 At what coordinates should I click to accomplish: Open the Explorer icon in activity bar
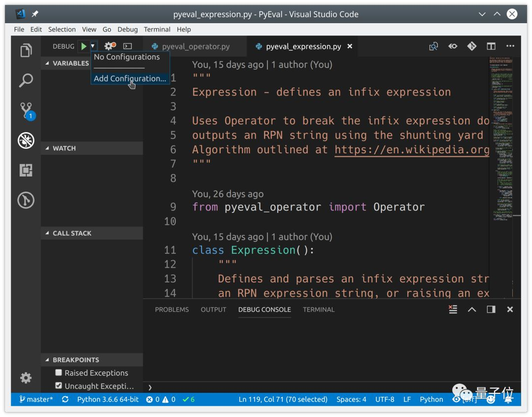pyautogui.click(x=26, y=50)
